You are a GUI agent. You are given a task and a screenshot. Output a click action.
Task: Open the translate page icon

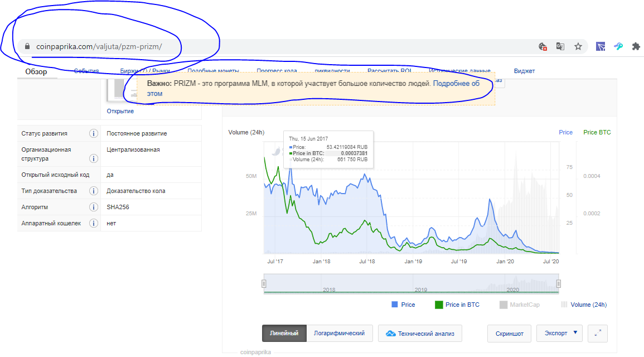tap(560, 46)
